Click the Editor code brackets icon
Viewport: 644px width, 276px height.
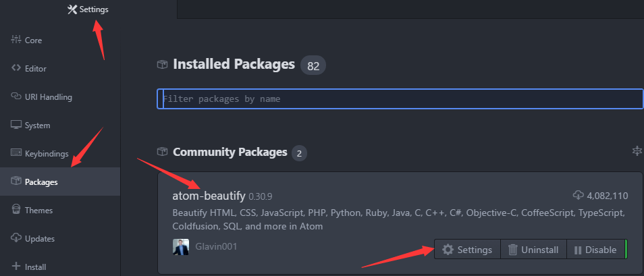pos(16,68)
